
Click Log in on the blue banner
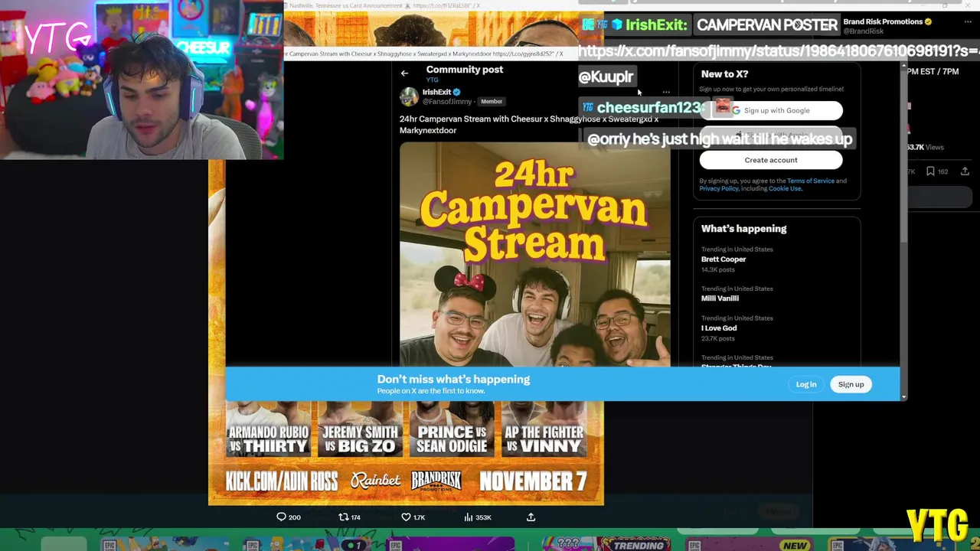coord(806,384)
